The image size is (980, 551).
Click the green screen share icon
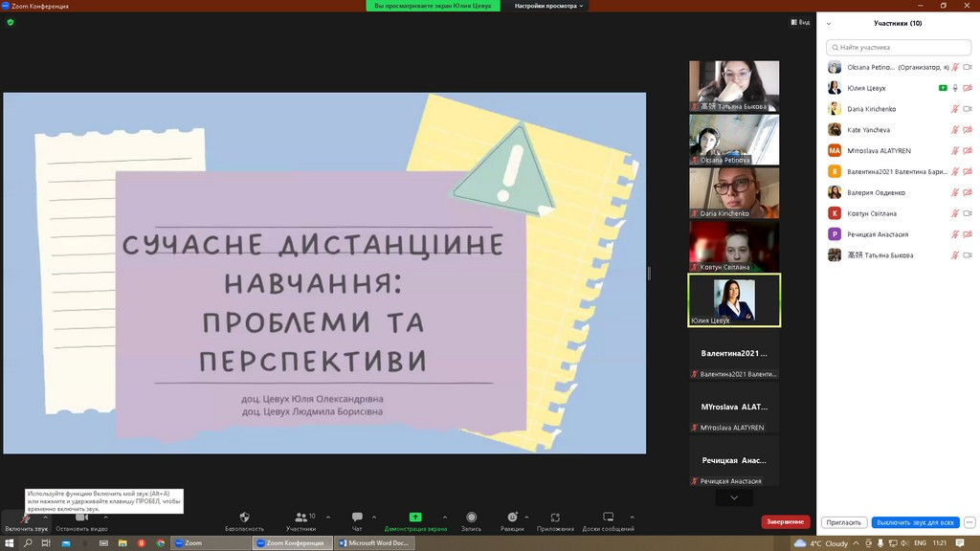[x=415, y=518]
